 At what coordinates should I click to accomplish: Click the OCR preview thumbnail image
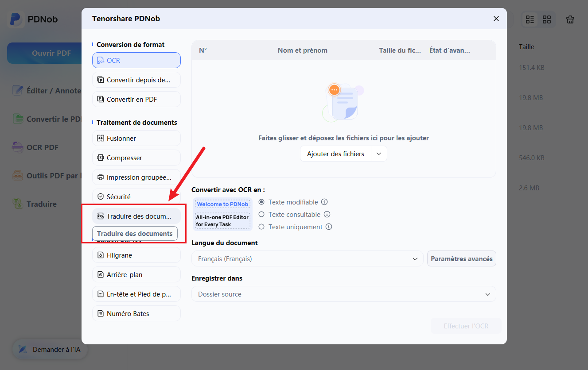click(x=223, y=215)
